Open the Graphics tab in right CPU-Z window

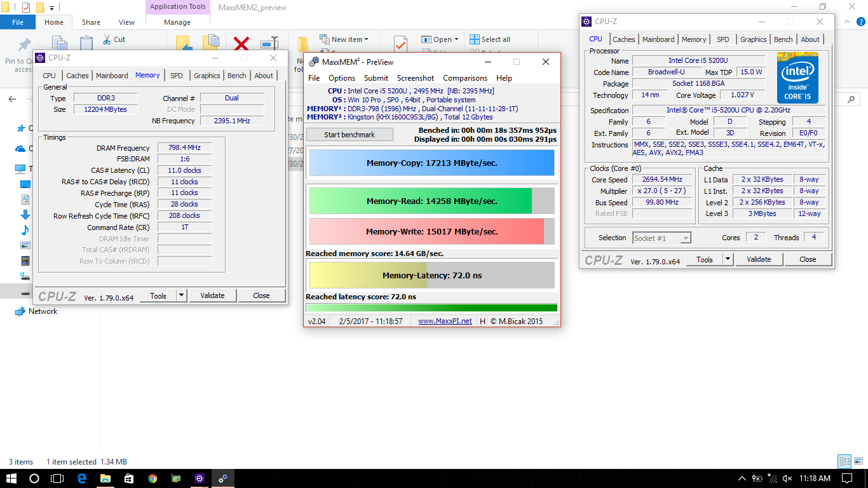(754, 39)
